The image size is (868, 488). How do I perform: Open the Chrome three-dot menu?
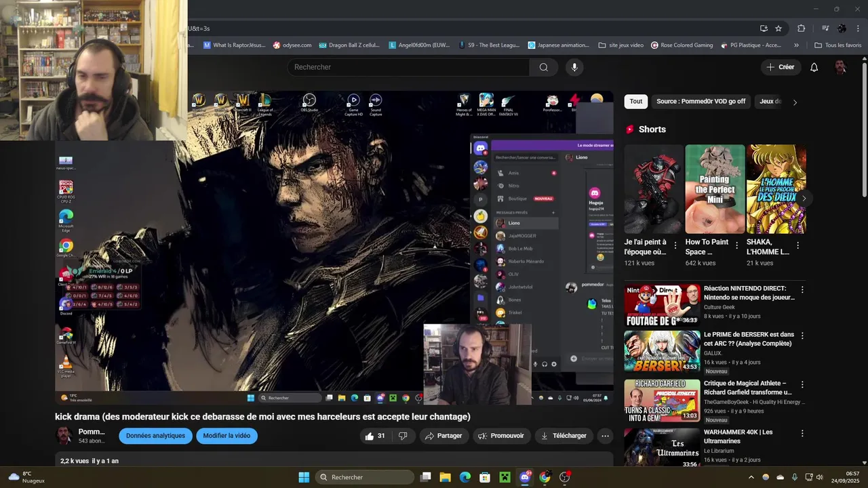857,28
